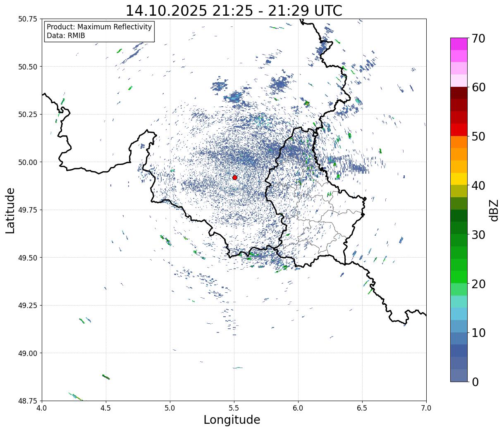This screenshot has width=504, height=430.
Task: Click latitude tick label 49.75
Action: tap(28, 210)
